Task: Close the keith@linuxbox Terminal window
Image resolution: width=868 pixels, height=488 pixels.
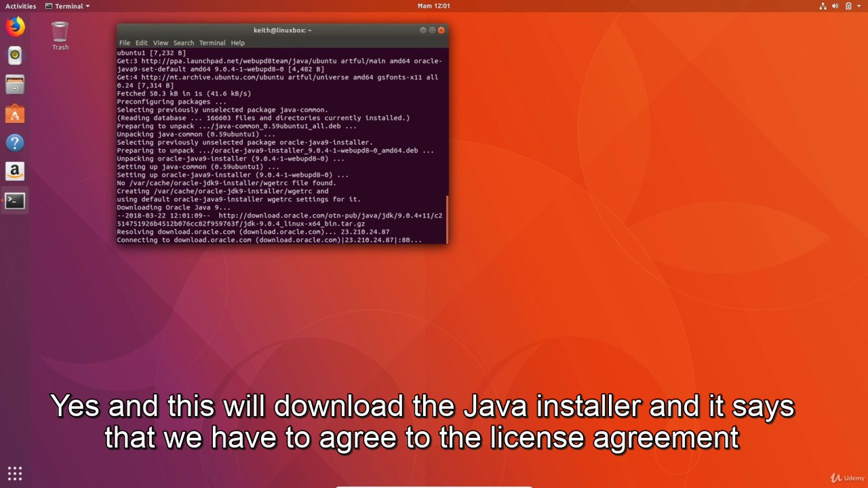Action: (441, 30)
